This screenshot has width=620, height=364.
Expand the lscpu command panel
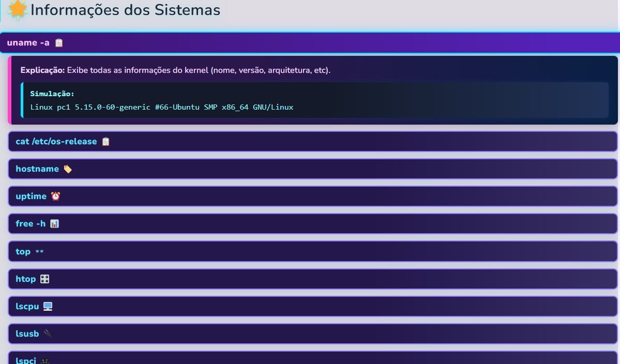click(207, 306)
